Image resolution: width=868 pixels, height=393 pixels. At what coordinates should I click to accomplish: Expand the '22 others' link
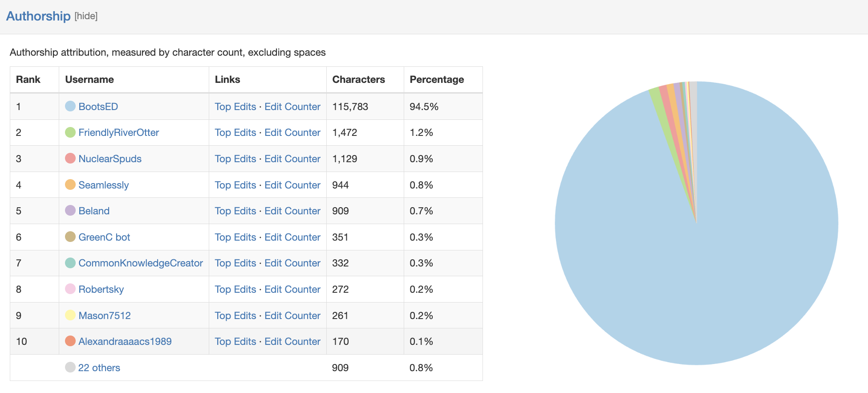coord(99,368)
